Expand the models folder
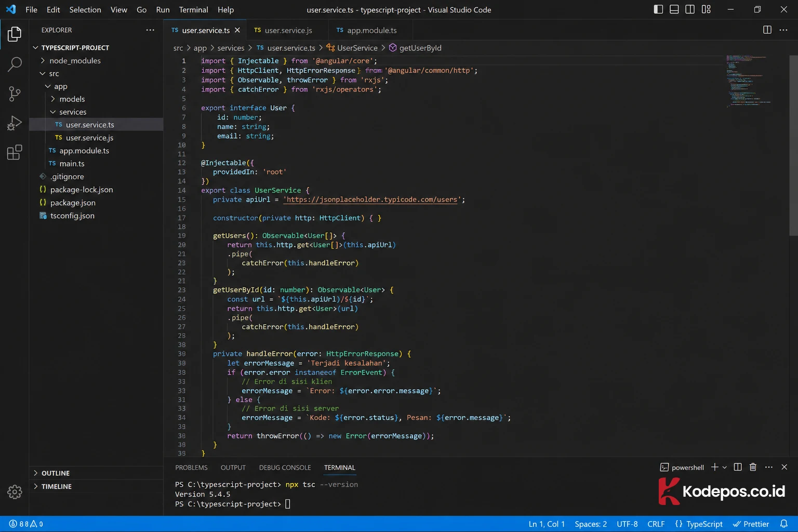 (96, 99)
